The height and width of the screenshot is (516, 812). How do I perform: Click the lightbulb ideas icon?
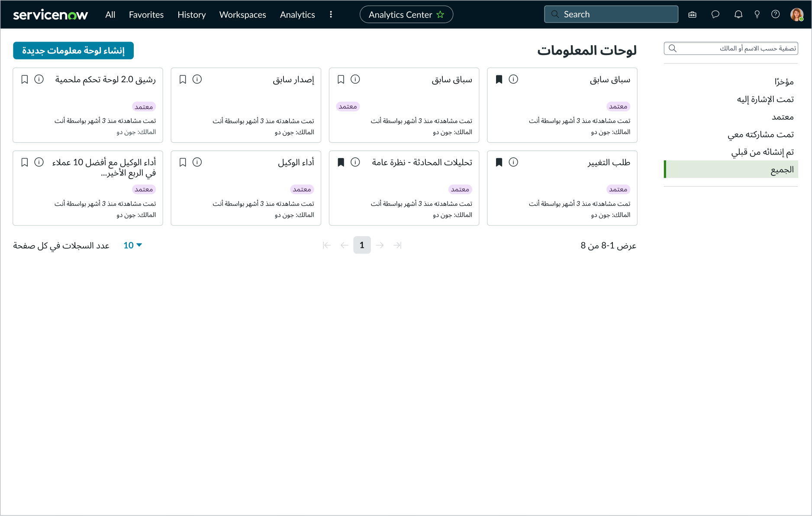[757, 14]
